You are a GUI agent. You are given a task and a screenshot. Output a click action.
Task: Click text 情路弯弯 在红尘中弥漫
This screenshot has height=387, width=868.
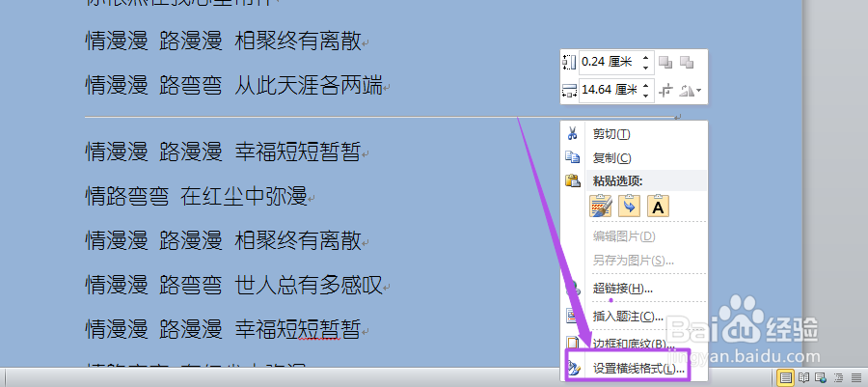pyautogui.click(x=196, y=196)
